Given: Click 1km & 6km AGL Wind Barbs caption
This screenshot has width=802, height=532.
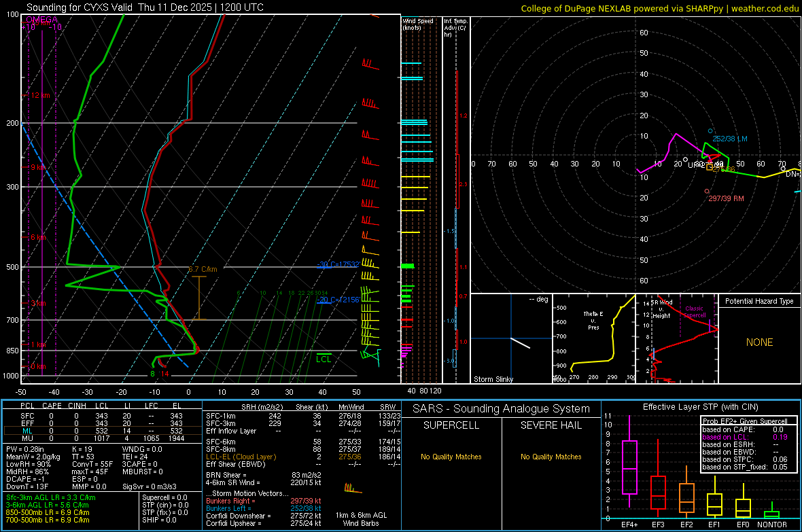Looking at the screenshot, I should [361, 519].
